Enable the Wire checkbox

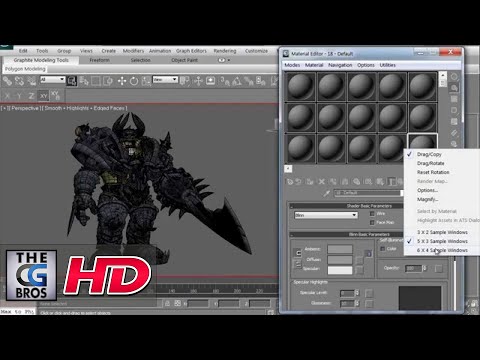tap(372, 214)
